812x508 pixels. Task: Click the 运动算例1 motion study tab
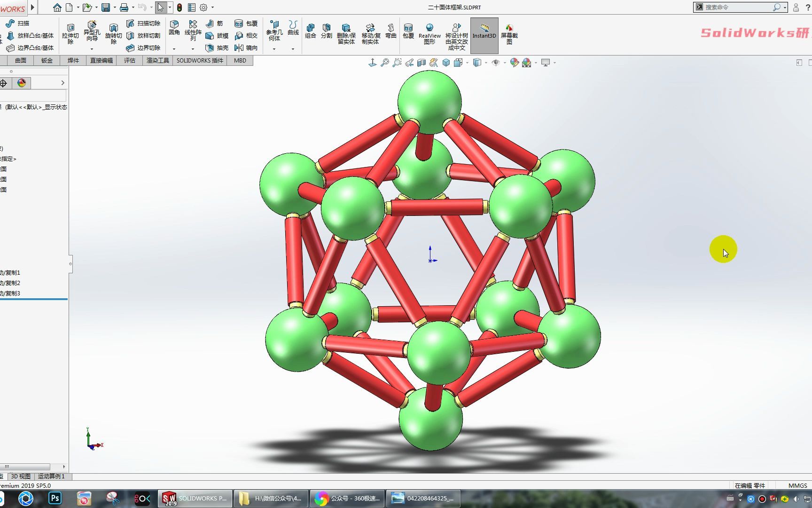click(51, 476)
